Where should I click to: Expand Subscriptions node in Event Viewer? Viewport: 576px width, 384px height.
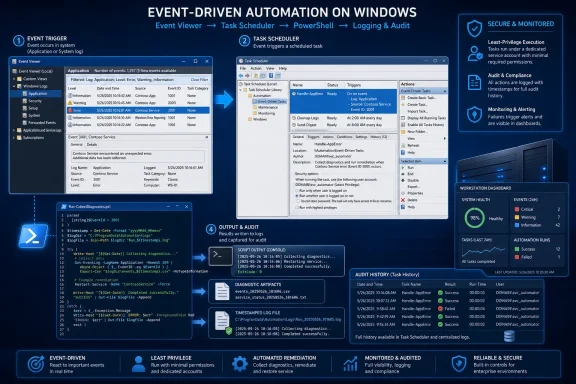tap(14, 138)
